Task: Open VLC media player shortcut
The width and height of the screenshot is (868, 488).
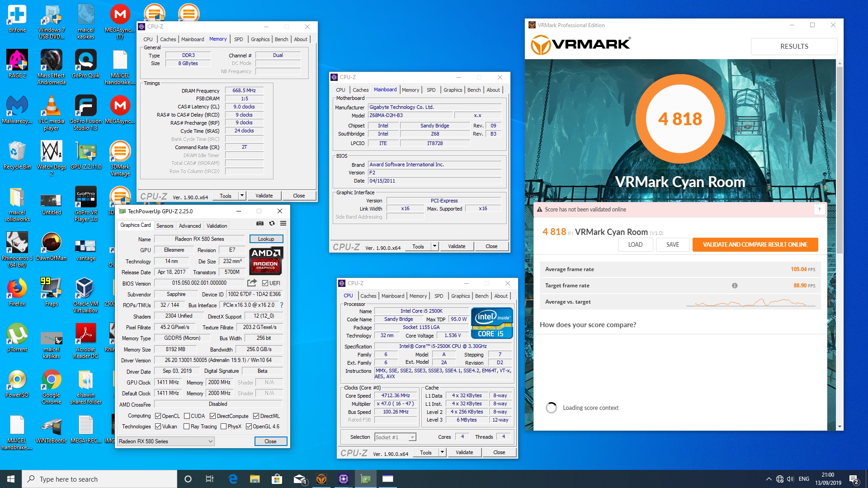Action: click(51, 113)
